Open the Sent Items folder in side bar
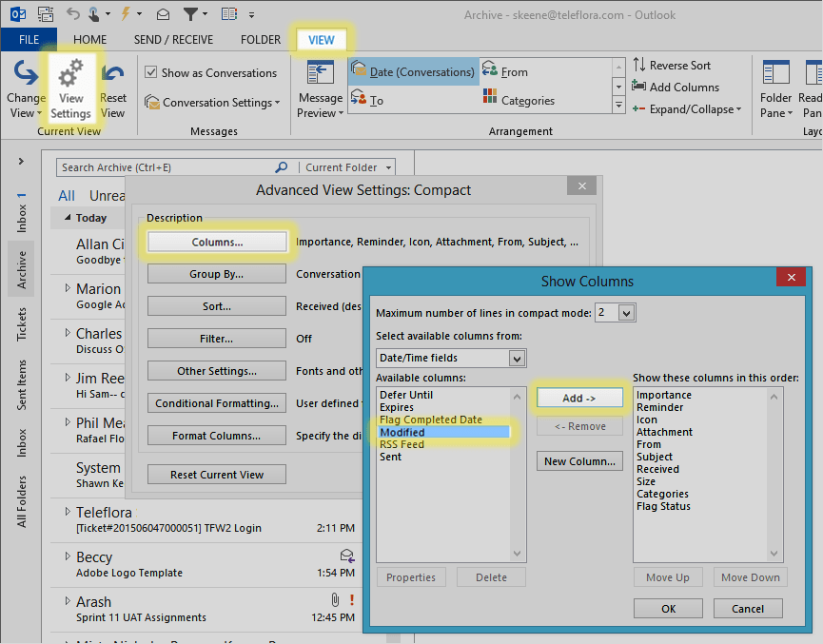The height and width of the screenshot is (644, 823). pos(21,384)
